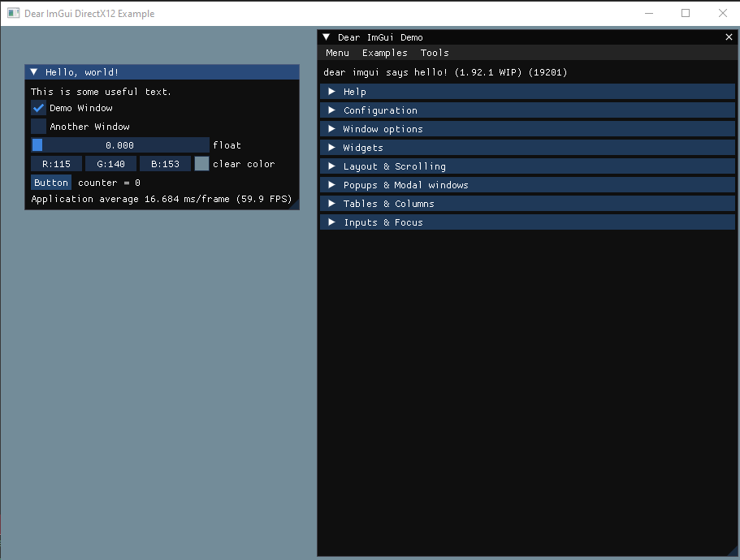Click the G:140 color field
The height and width of the screenshot is (560, 740).
(111, 164)
